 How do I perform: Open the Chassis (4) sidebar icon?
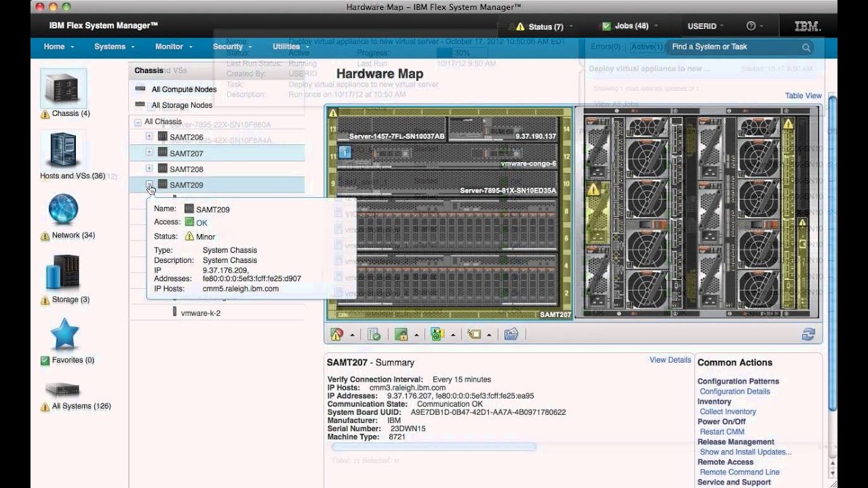(x=63, y=88)
